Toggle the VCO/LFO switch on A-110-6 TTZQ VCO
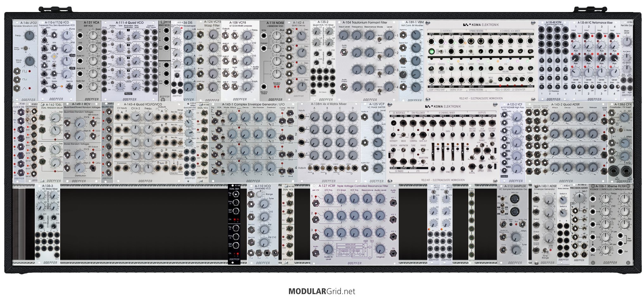Viewport: 644px width, 298px height. (54, 65)
